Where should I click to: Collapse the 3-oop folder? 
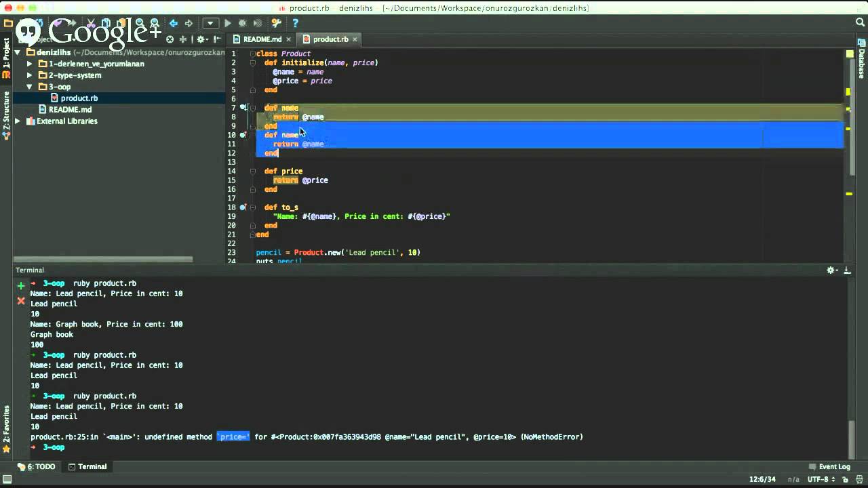click(x=30, y=87)
